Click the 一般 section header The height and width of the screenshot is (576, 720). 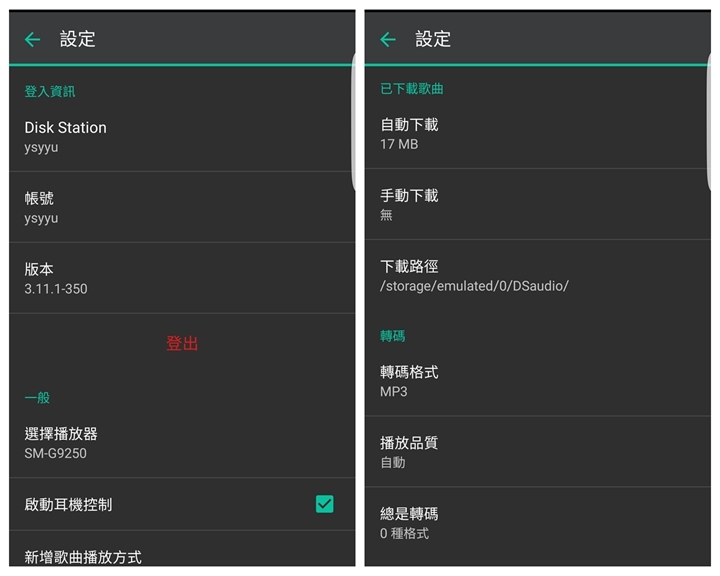(37, 397)
